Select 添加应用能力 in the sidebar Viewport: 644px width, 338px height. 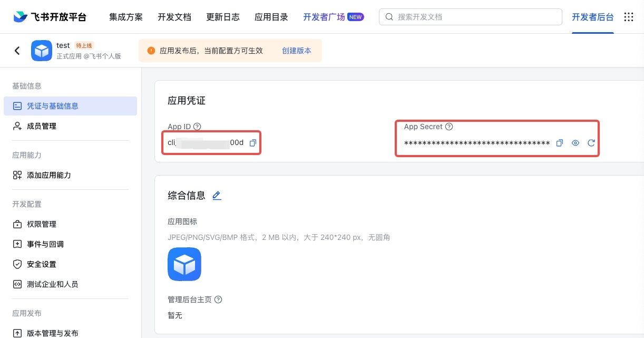coord(48,175)
